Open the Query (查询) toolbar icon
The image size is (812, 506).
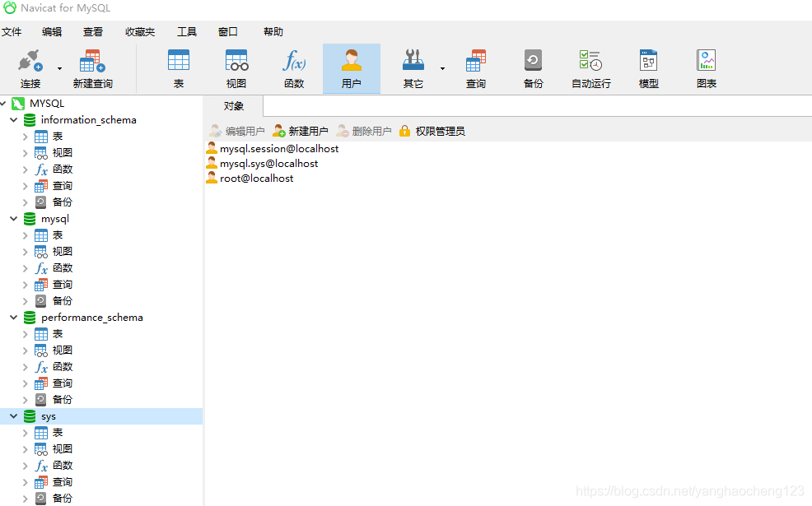(476, 60)
